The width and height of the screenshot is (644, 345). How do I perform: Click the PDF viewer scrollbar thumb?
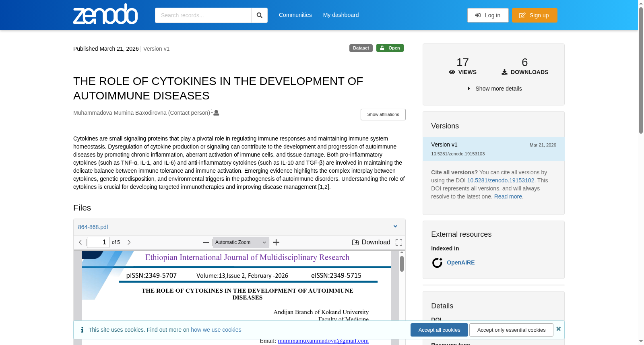402,264
